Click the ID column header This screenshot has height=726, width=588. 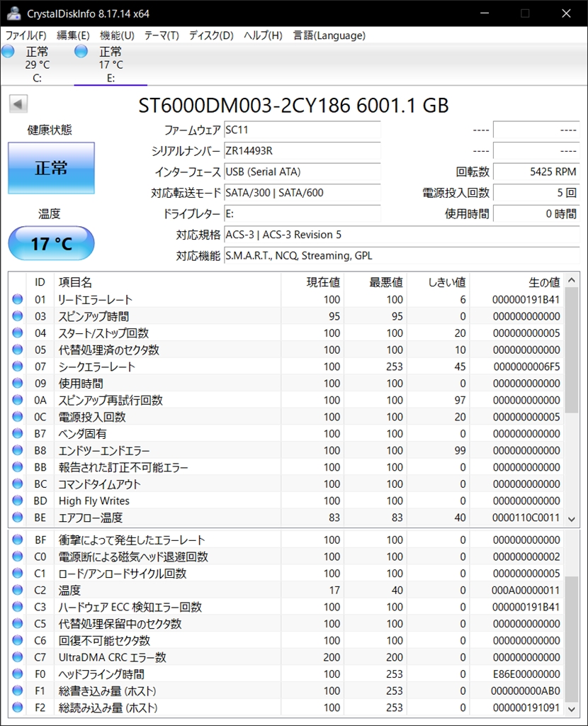click(40, 282)
